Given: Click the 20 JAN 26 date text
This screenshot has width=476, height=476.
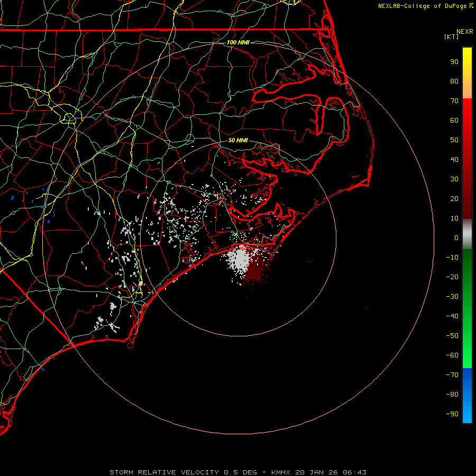Looking at the screenshot, I should click(x=317, y=472).
